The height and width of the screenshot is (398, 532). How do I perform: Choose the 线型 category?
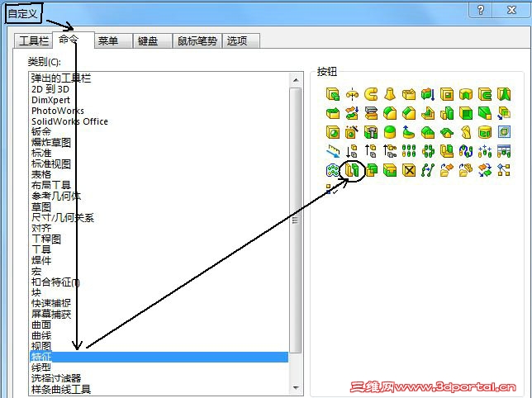41,367
